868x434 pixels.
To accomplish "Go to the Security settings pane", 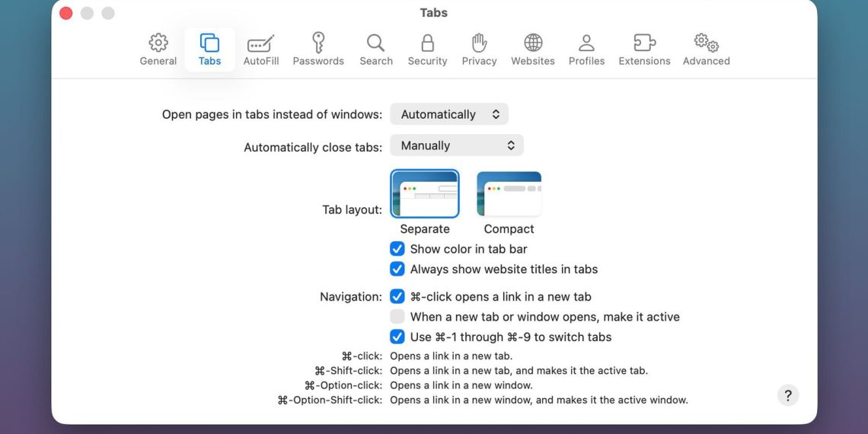I will pos(427,49).
